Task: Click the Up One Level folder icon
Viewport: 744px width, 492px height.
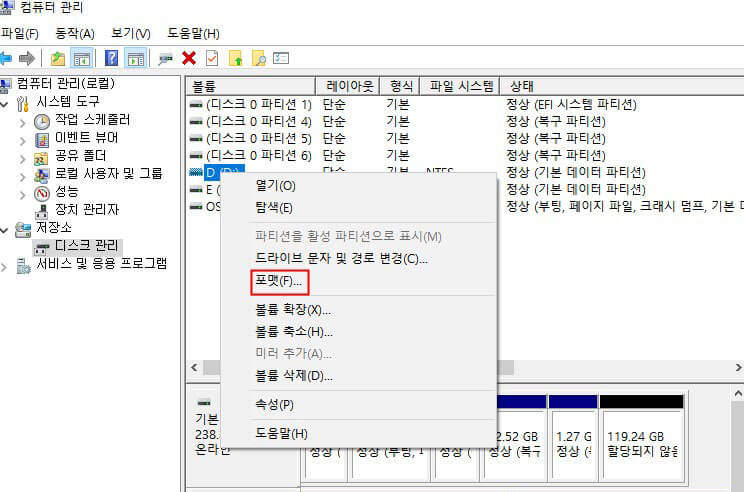Action: 58,58
